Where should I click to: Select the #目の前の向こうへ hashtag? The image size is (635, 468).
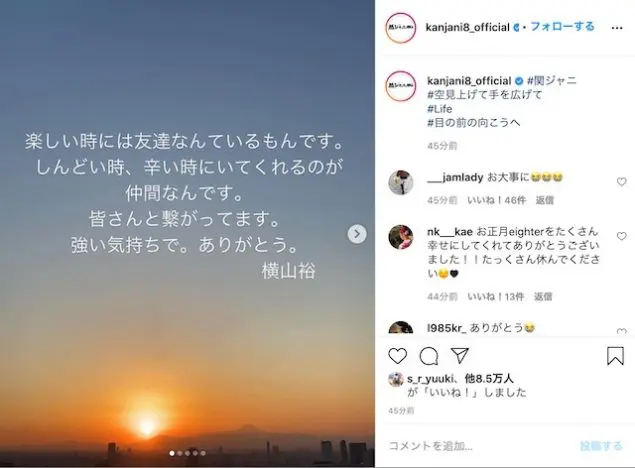click(474, 123)
